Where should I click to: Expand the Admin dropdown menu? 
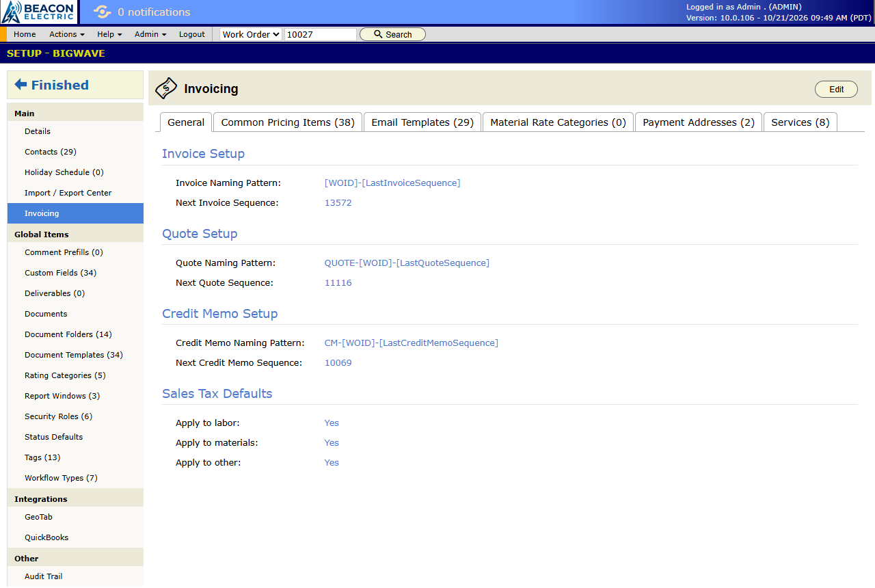click(150, 34)
